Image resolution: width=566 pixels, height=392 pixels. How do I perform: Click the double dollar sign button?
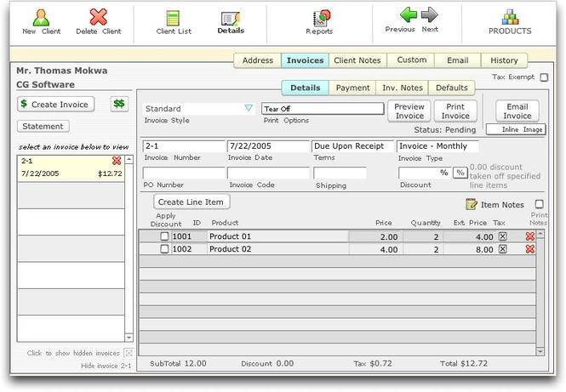119,104
